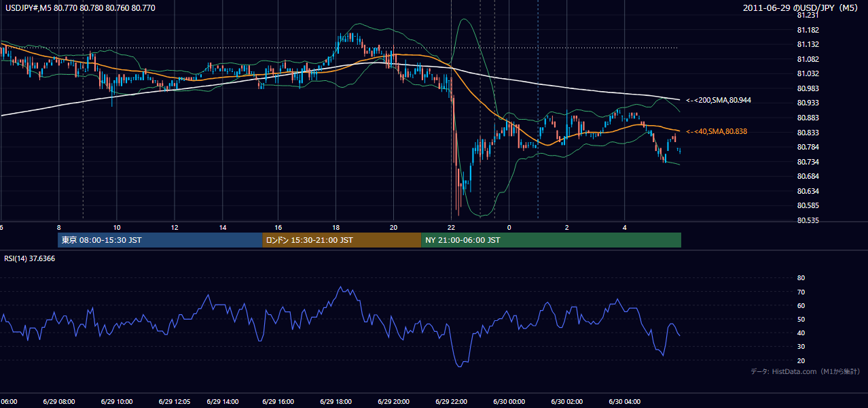The image size is (868, 408).
Task: Click price axis value 80.784
Action: pyautogui.click(x=808, y=147)
